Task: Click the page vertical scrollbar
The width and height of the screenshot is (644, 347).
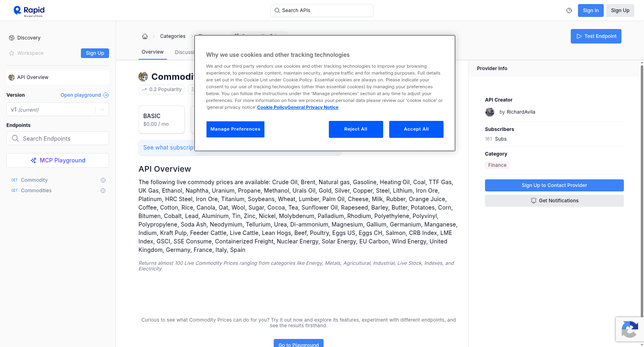Action: (x=642, y=204)
